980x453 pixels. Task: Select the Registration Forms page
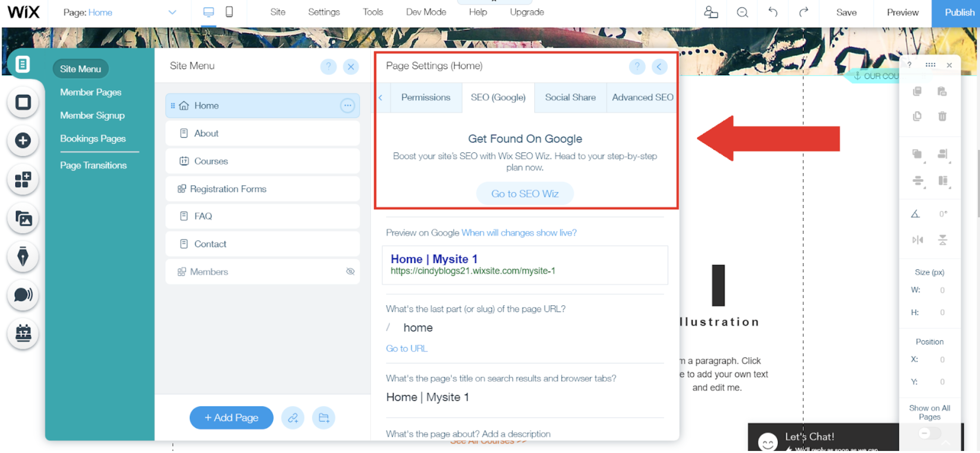point(262,189)
